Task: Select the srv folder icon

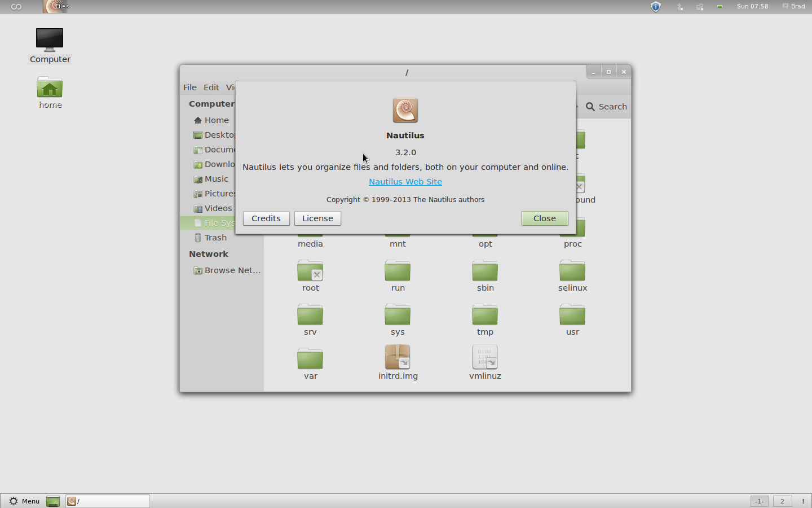Action: click(x=310, y=315)
